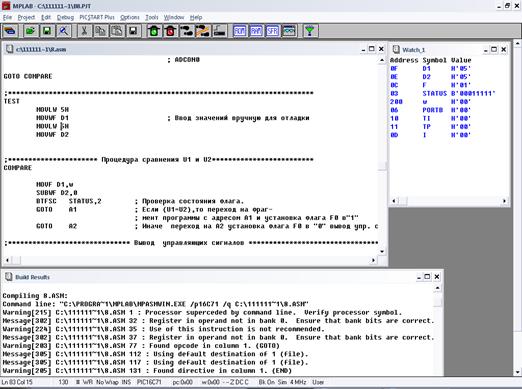Click the red traffic light Halt icon
Viewport: 522px width, 389px height.
[x=170, y=31]
